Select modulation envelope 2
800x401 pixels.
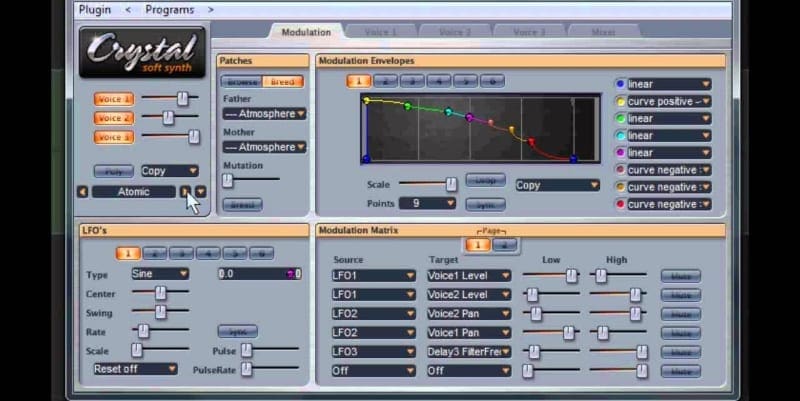(385, 81)
